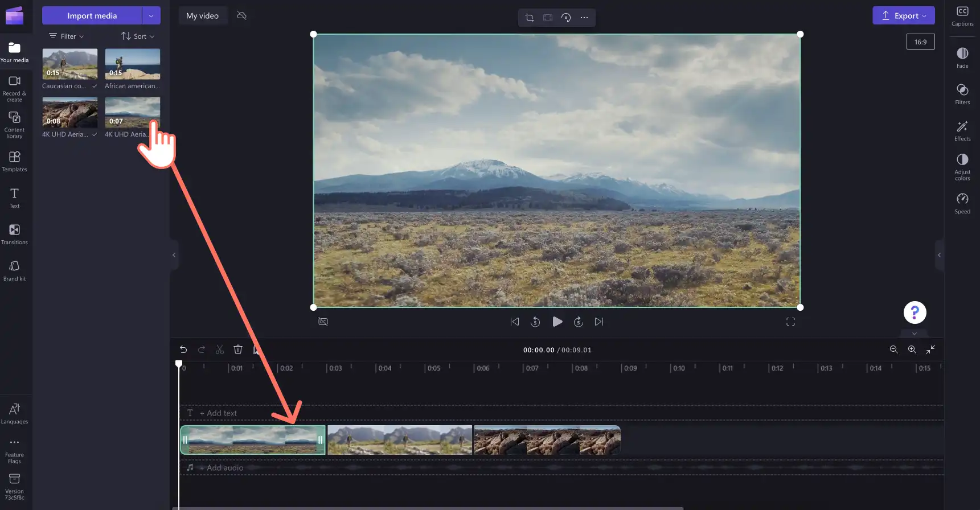Redo the last action

tap(202, 349)
